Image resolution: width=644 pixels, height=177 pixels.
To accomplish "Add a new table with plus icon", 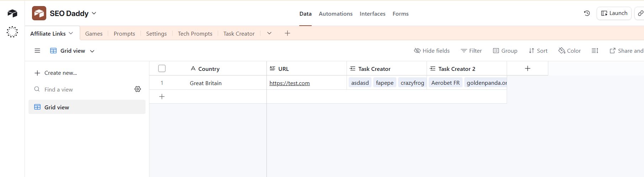I will [x=287, y=33].
